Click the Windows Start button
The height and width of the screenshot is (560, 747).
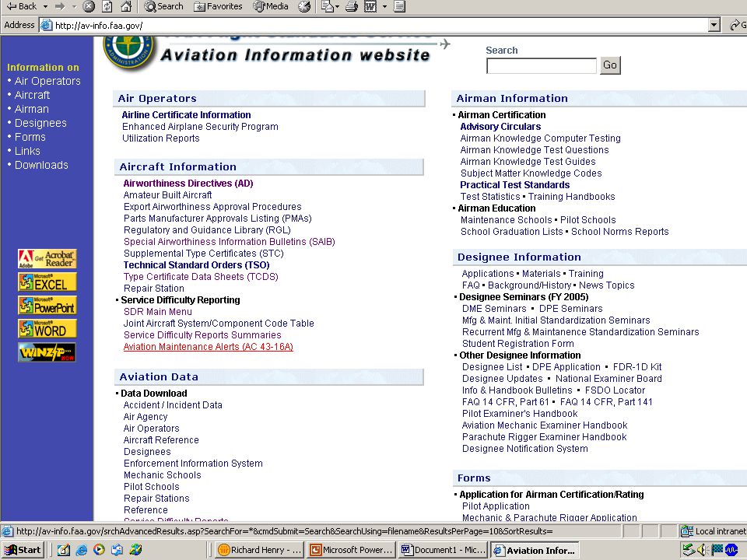(x=23, y=550)
